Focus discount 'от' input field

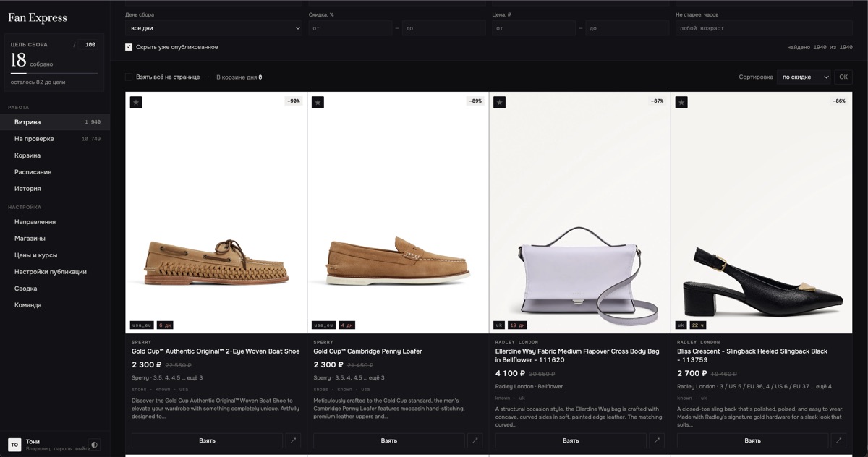[349, 28]
